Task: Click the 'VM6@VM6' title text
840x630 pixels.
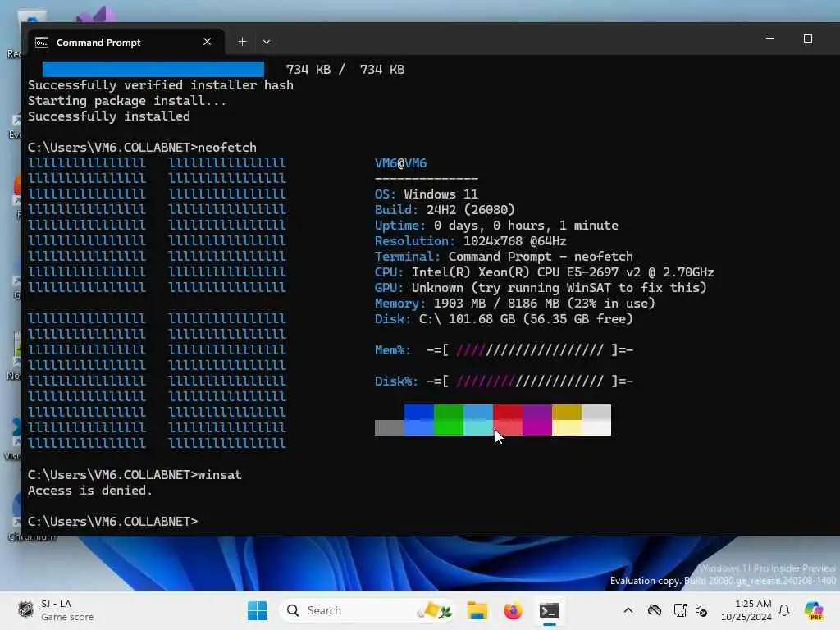Action: 400,163
